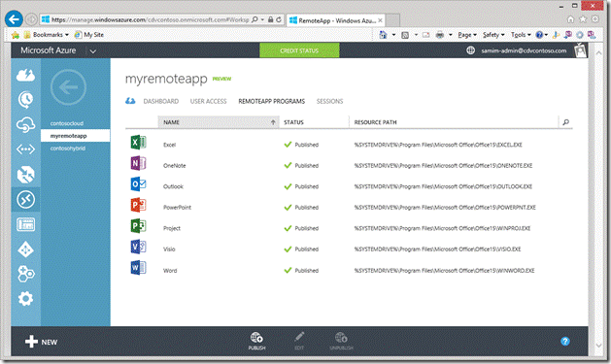Viewport: 611px width, 364px height.
Task: Open the Settings gear in Azure sidebar
Action: coord(25,299)
